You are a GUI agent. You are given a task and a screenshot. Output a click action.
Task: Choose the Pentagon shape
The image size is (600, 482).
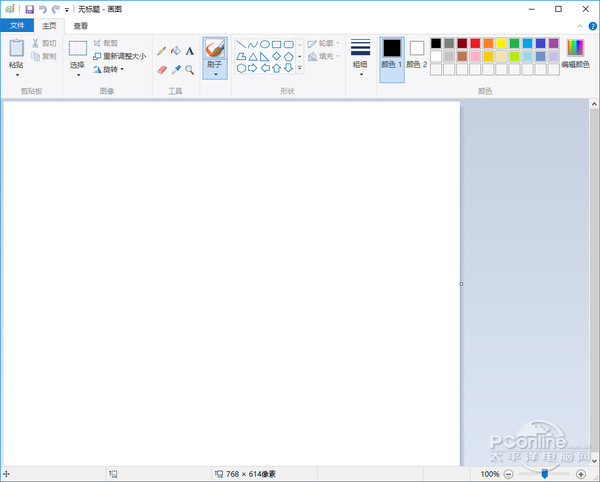[x=289, y=57]
